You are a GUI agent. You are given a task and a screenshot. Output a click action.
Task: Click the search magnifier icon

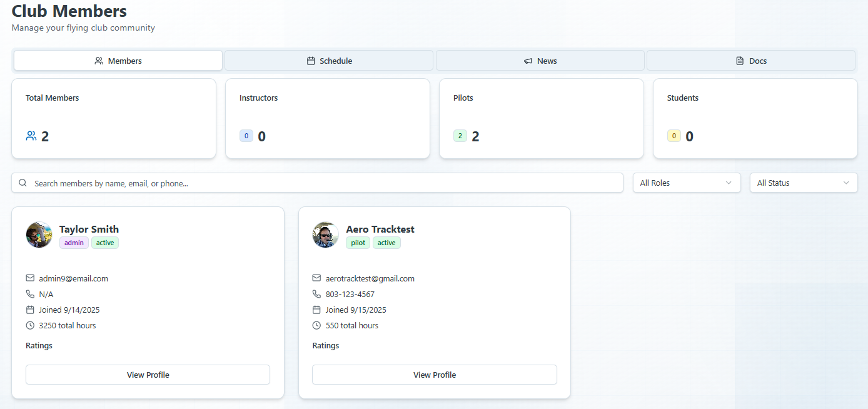click(x=23, y=183)
